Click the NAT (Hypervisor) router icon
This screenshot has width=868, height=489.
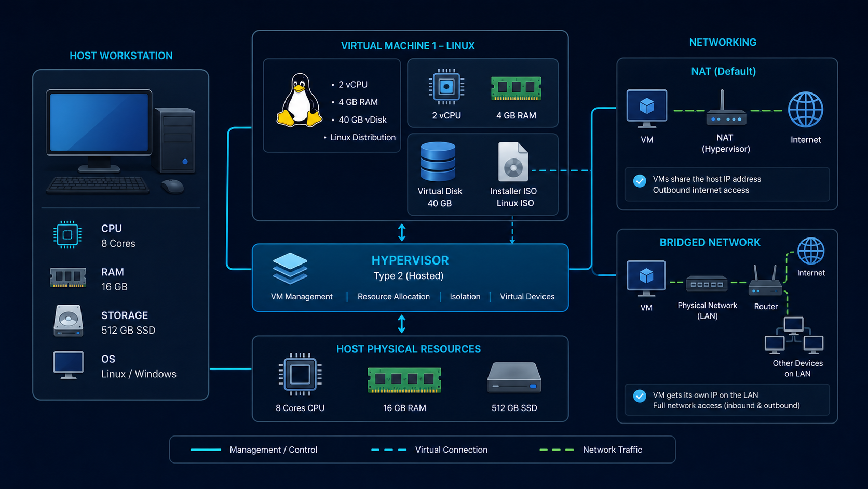pos(726,108)
